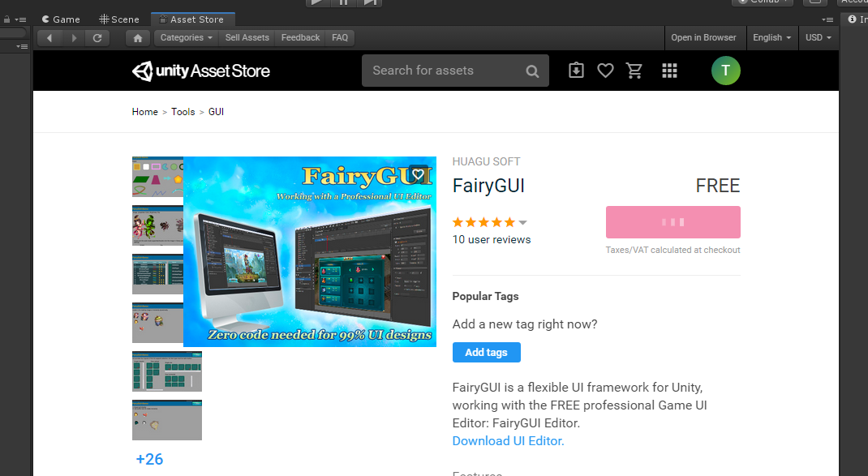The image size is (868, 476).
Task: Select the fourth thumbnail with small sprites
Action: pyautogui.click(x=157, y=323)
